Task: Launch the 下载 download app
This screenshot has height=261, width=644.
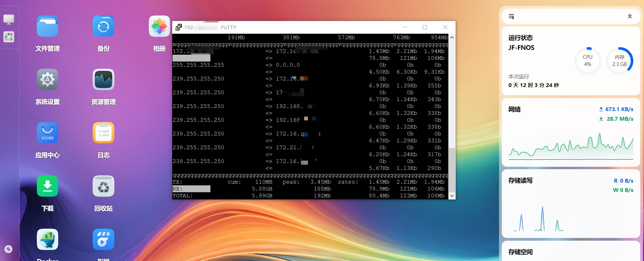Action: [x=48, y=186]
